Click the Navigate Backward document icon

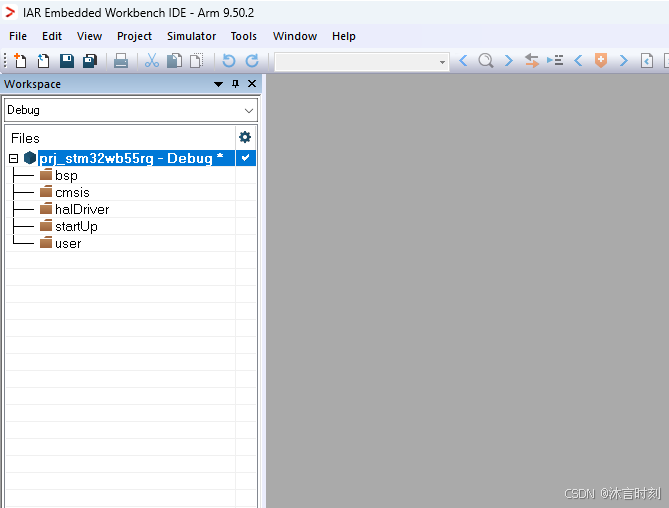(647, 61)
